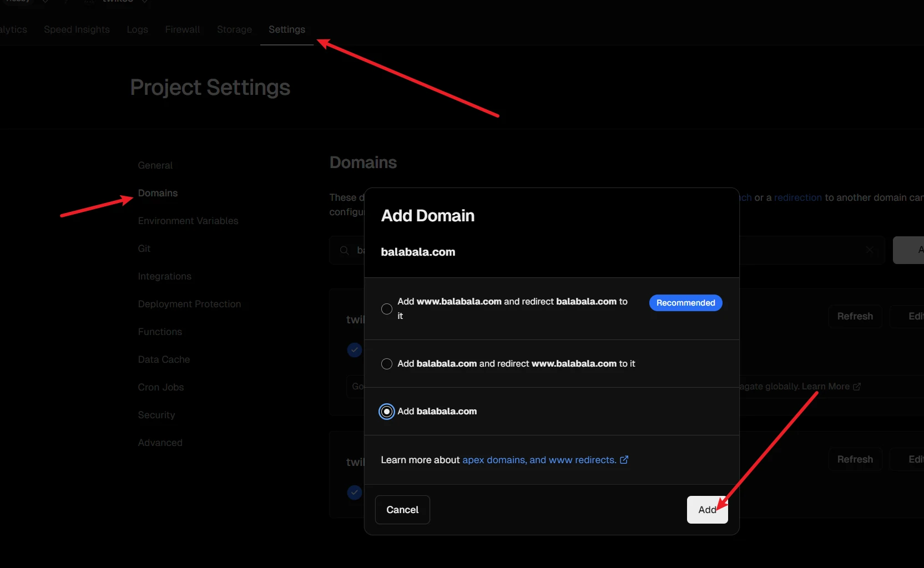Select Deployment Protection from the sidebar
This screenshot has width=924, height=568.
(189, 304)
